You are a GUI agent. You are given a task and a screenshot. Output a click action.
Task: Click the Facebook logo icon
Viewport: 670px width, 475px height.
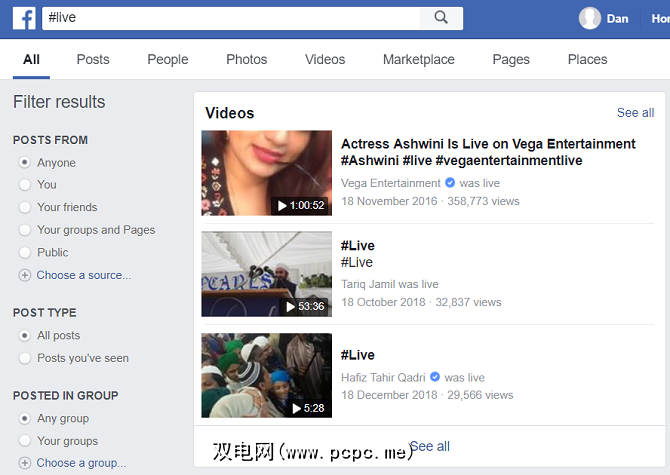(x=24, y=18)
